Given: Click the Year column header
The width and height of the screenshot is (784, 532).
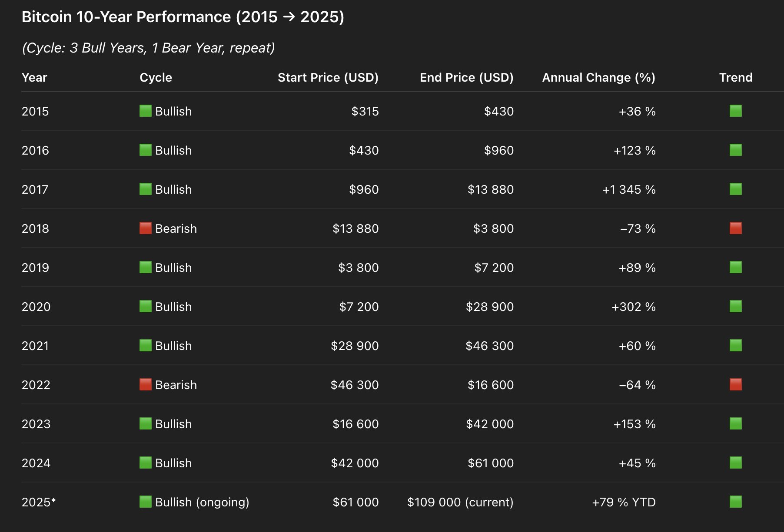Looking at the screenshot, I should 34,78.
